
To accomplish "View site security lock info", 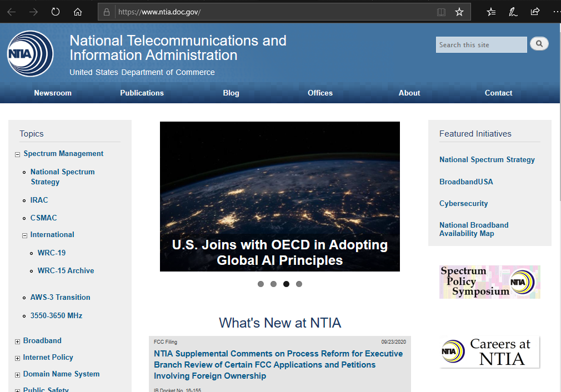I will coord(107,12).
